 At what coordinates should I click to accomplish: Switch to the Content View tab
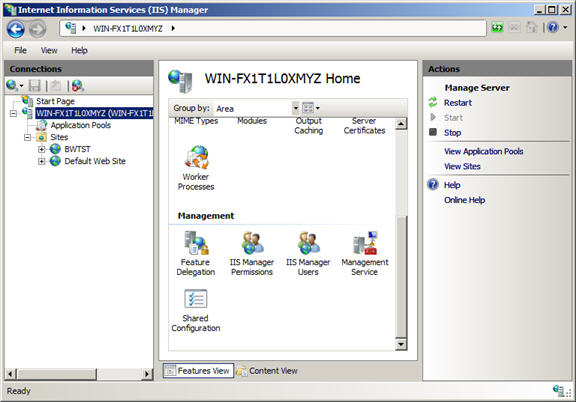(267, 371)
